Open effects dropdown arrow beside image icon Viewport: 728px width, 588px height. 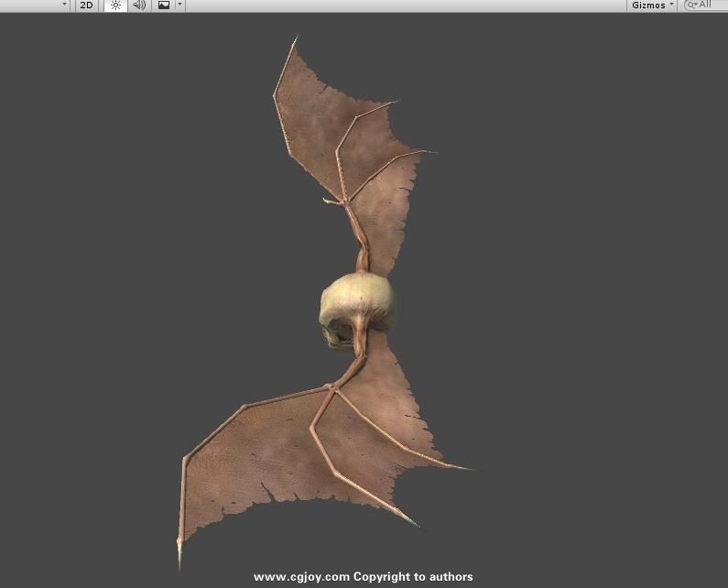[x=179, y=5]
